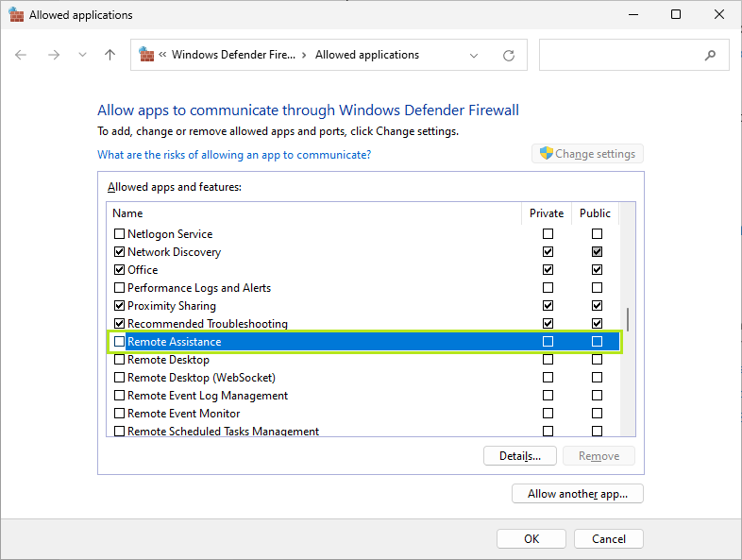Close the Allowed applications window

718,15
